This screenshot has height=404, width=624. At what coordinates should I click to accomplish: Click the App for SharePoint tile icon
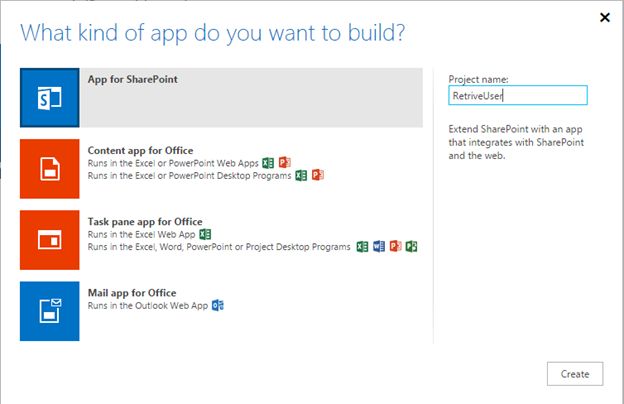[x=49, y=98]
